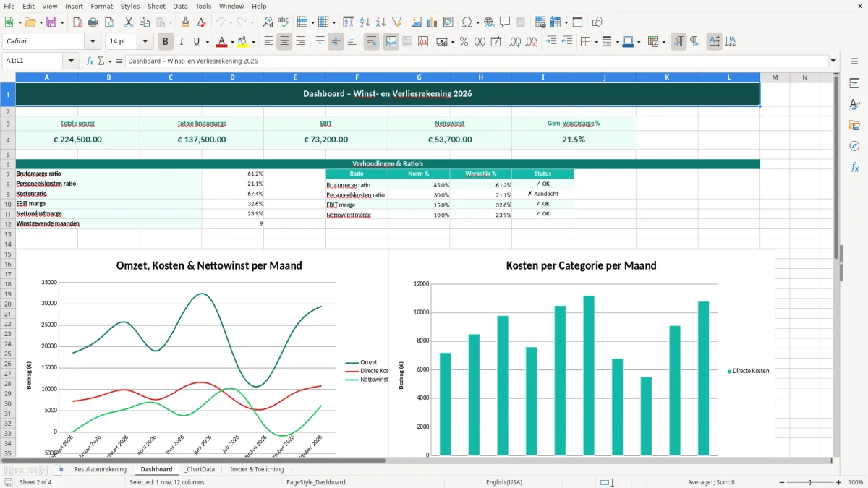Screen dimensions: 868x488
Task: Toggle Italic formatting button
Action: point(182,42)
